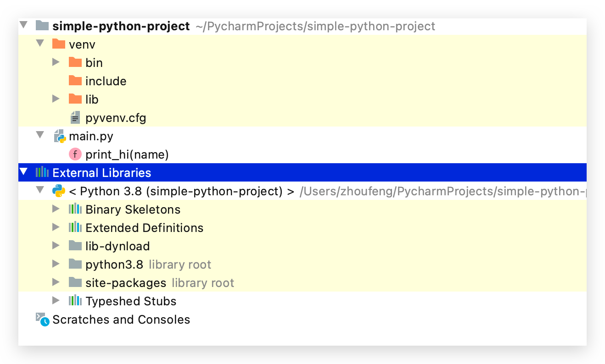Viewport: 605px width, 364px height.
Task: Expand the bin folder
Action: (x=56, y=62)
